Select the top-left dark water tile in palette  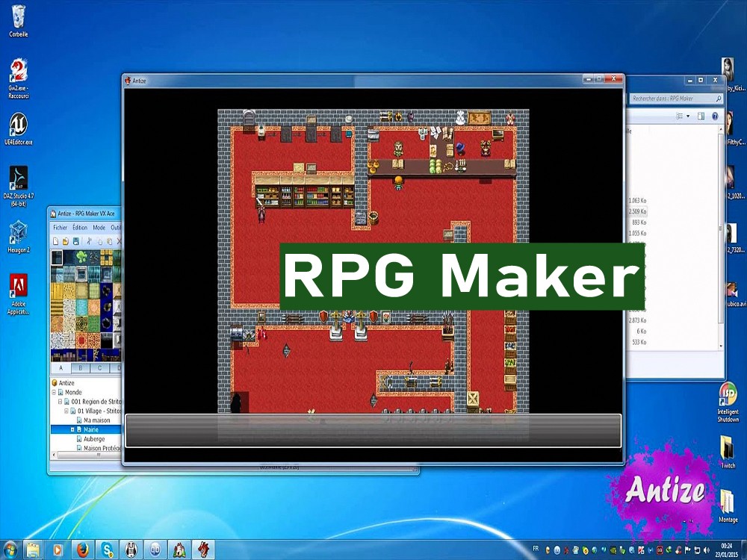click(x=57, y=257)
